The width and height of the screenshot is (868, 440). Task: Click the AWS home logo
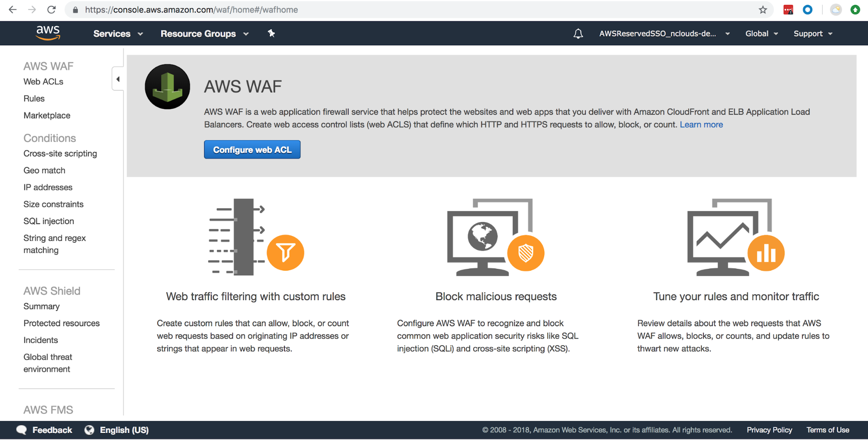(48, 33)
